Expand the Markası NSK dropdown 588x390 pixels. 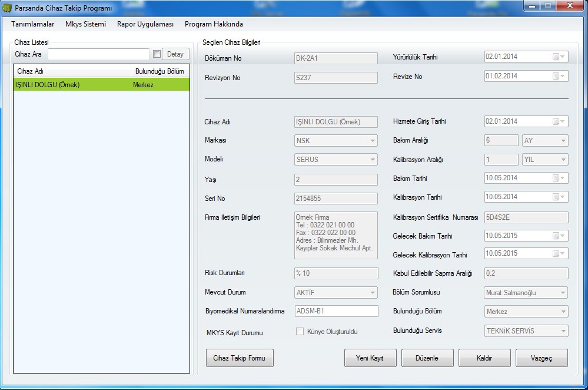click(x=373, y=141)
